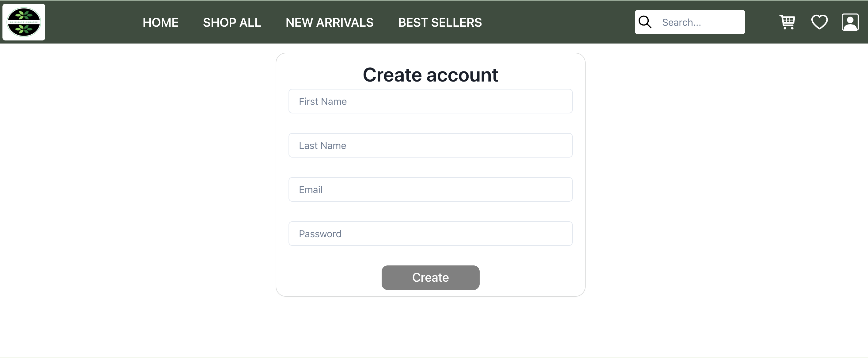Click the Create account button
Image resolution: width=868 pixels, height=358 pixels.
tap(431, 277)
